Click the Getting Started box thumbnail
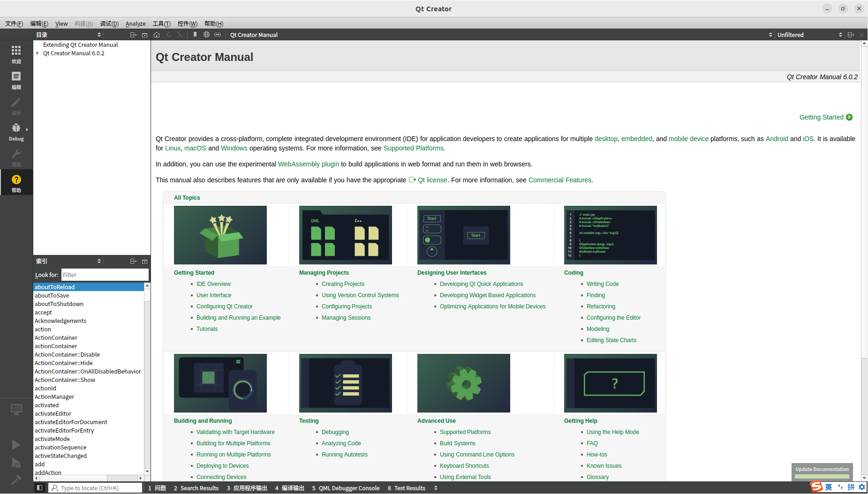The height and width of the screenshot is (494, 868). (220, 235)
